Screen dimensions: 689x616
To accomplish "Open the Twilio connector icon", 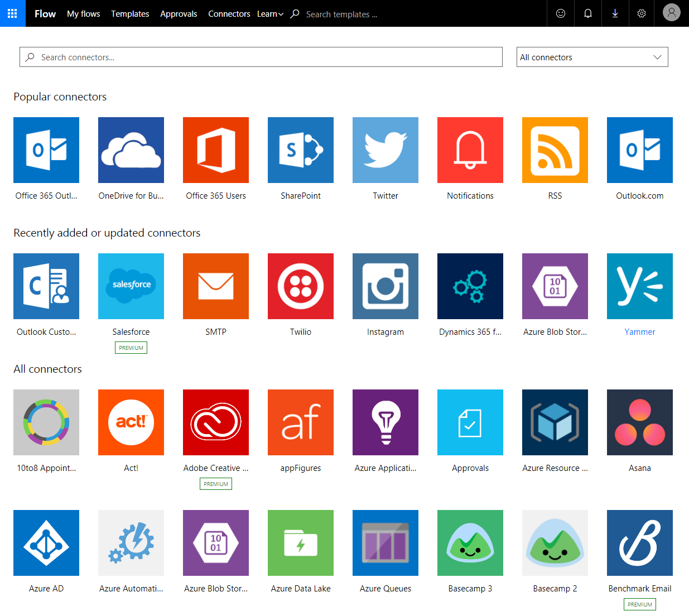I will point(300,286).
